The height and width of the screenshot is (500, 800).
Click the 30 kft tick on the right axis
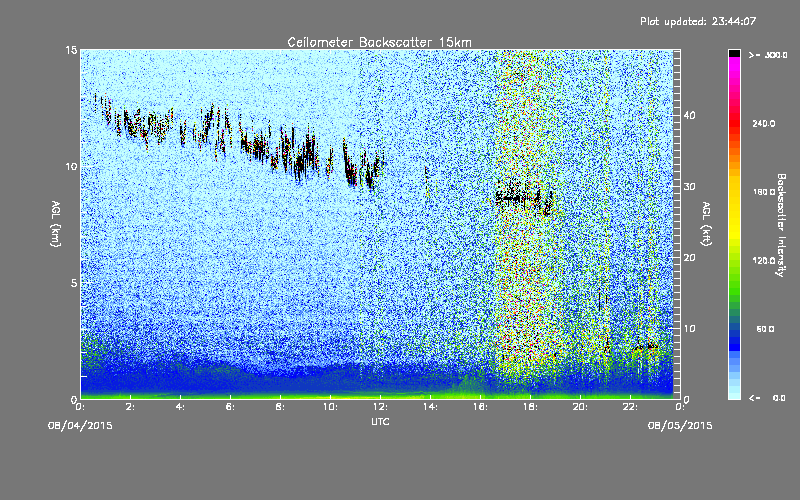pyautogui.click(x=689, y=186)
